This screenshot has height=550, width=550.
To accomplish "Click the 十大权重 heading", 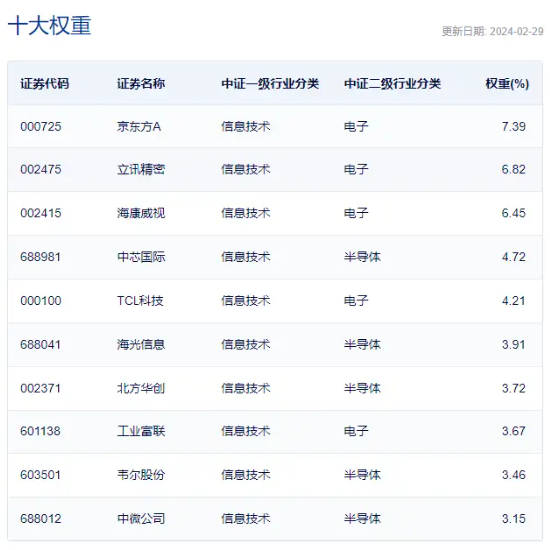I will (49, 26).
